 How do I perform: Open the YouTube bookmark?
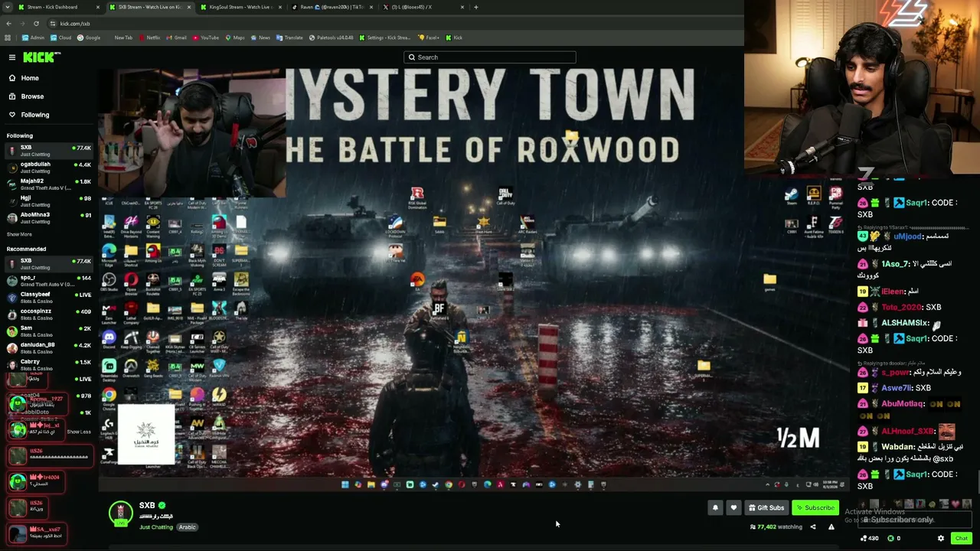[206, 37]
